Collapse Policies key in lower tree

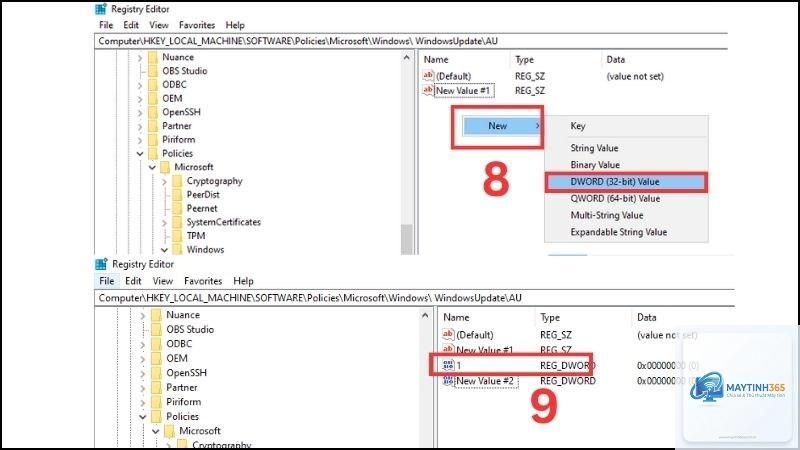point(143,417)
